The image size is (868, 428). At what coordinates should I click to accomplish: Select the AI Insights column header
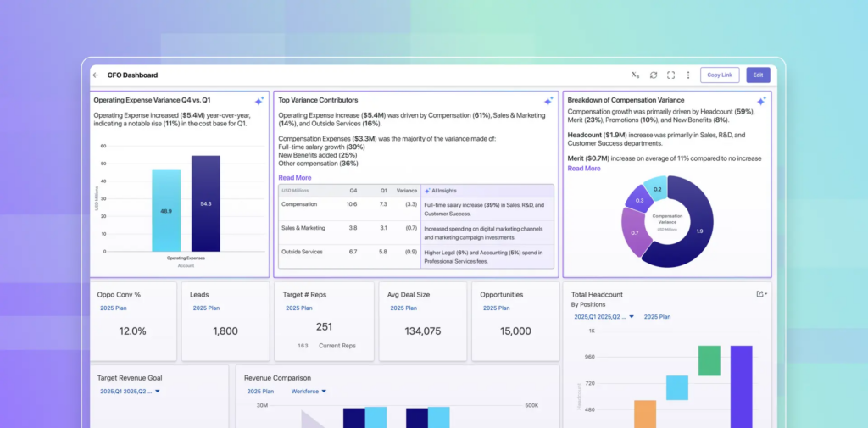tap(444, 191)
